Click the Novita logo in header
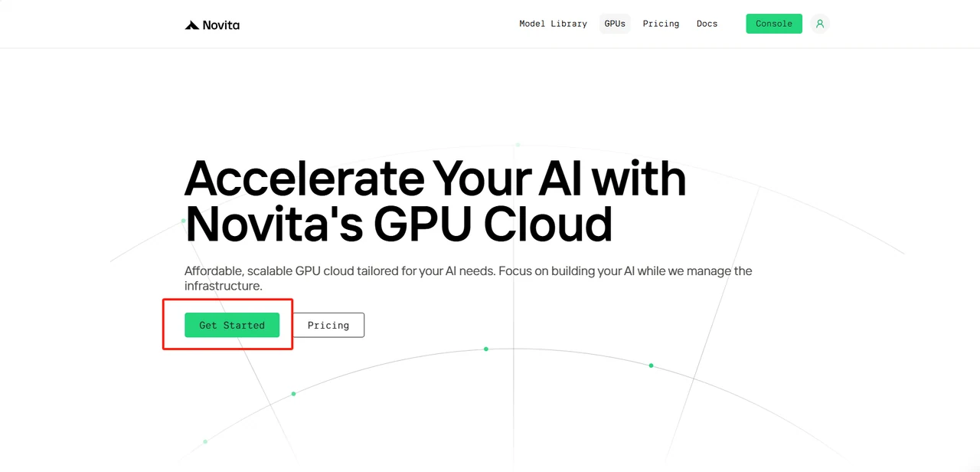Image resolution: width=980 pixels, height=472 pixels. (212, 25)
